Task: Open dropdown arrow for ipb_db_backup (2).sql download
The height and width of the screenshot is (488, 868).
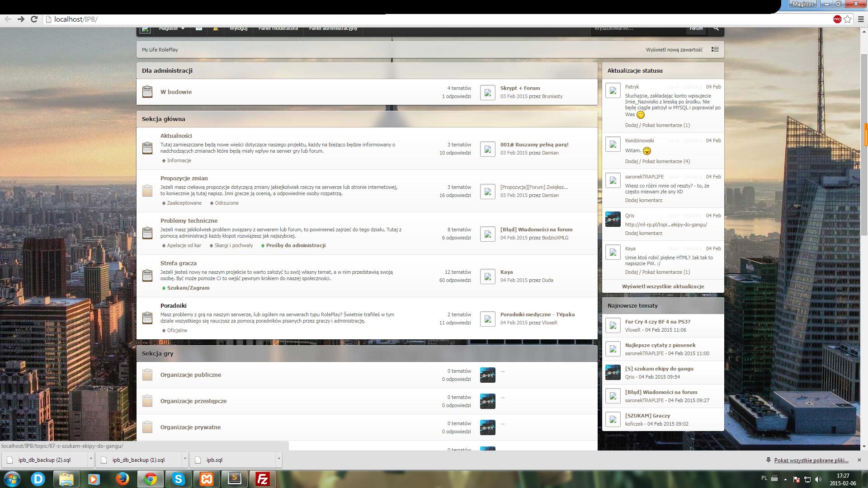Action: (91, 459)
